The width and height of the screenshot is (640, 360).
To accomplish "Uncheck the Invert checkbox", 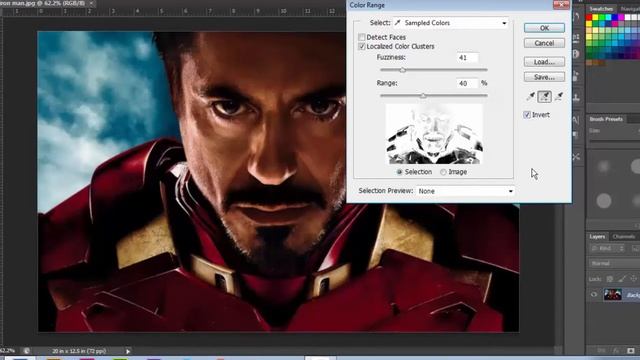I will coord(527,115).
